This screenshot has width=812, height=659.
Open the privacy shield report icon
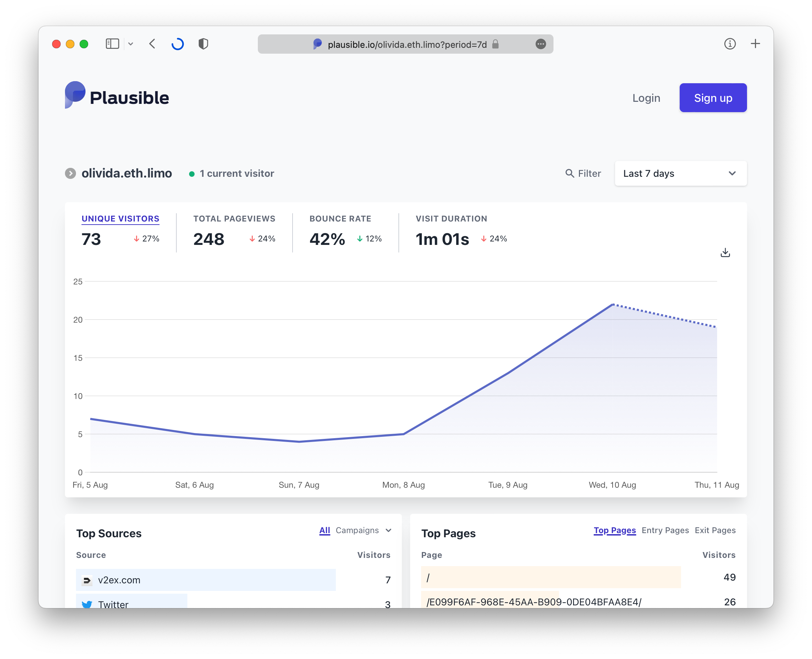point(204,44)
